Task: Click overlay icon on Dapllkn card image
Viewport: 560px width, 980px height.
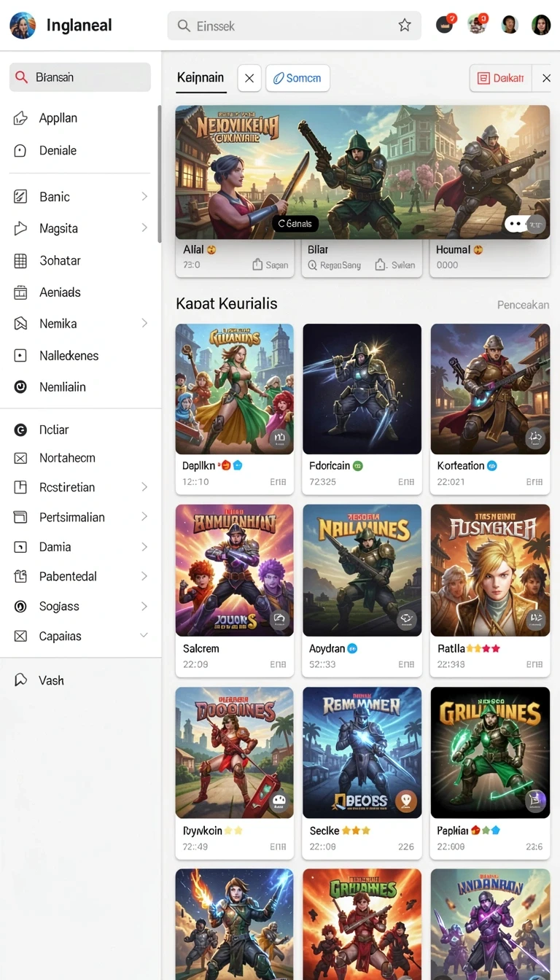Action: (280, 438)
